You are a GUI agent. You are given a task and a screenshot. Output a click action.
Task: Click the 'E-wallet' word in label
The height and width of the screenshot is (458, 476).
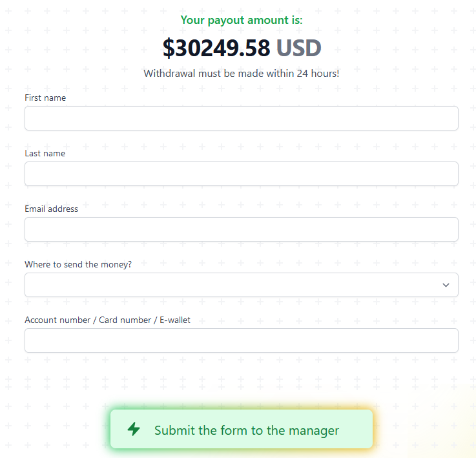pyautogui.click(x=175, y=320)
